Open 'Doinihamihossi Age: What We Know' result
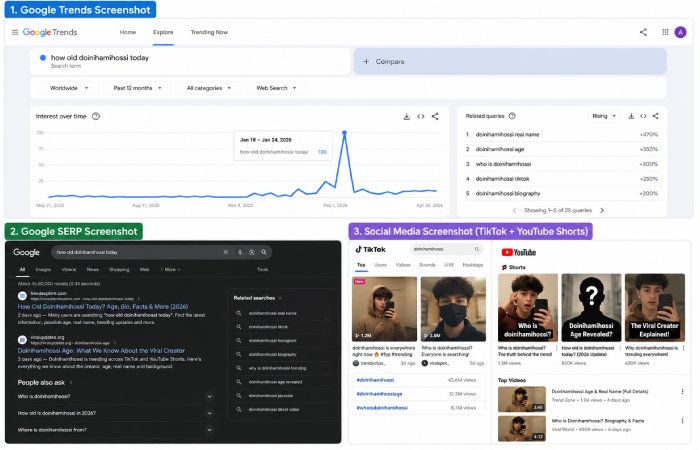The image size is (700, 450). pyautogui.click(x=101, y=351)
